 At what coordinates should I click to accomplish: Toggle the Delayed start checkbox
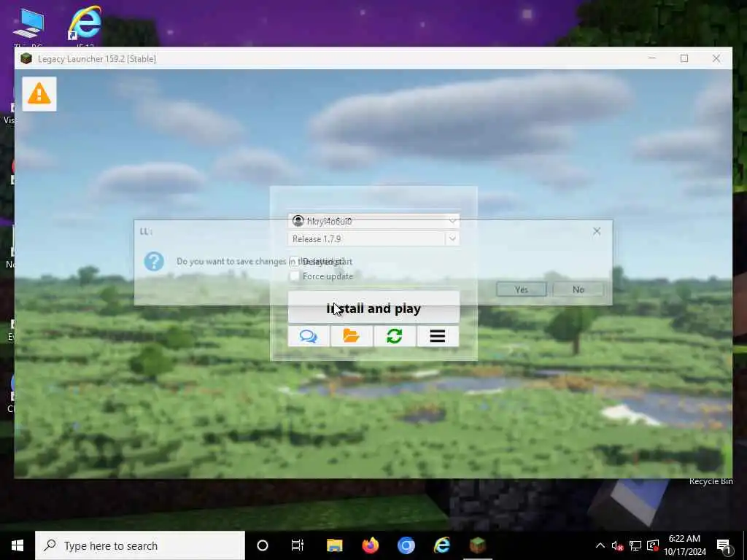[x=295, y=262]
